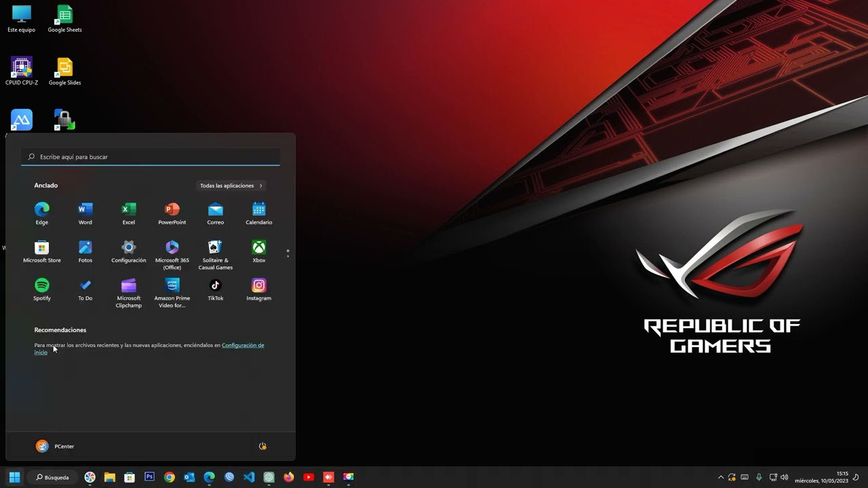Open the Correo mail app
This screenshot has width=868, height=488.
pyautogui.click(x=216, y=213)
